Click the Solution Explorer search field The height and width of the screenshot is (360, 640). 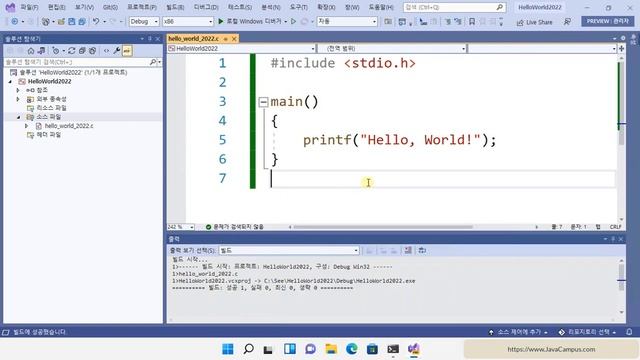pyautogui.click(x=82, y=62)
